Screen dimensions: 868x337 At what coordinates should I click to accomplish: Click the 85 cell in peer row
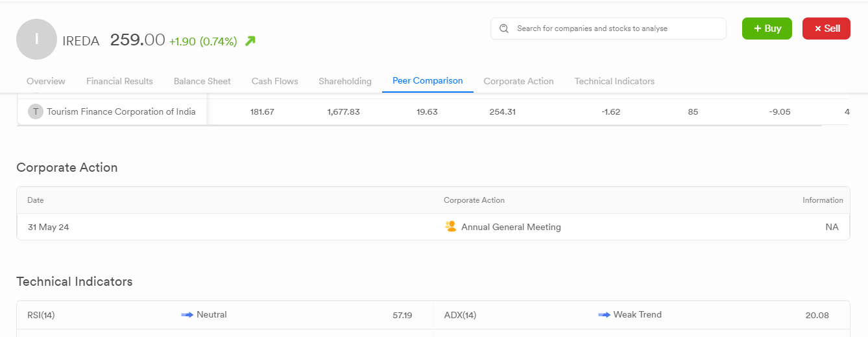click(693, 111)
